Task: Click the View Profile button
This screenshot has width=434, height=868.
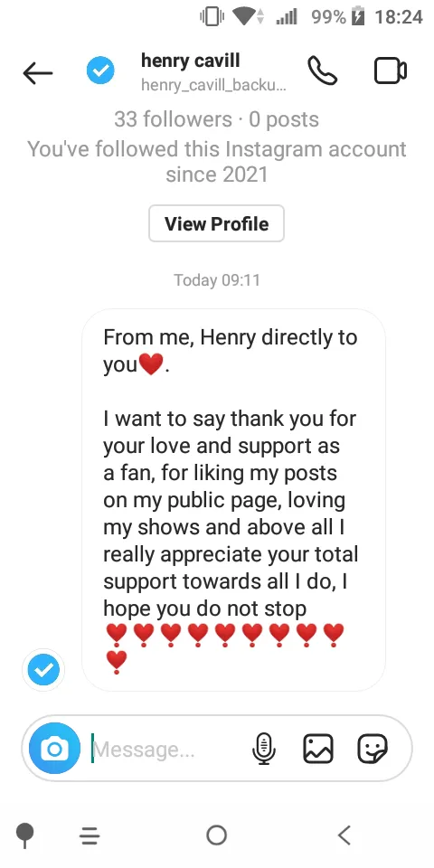Action: [216, 223]
